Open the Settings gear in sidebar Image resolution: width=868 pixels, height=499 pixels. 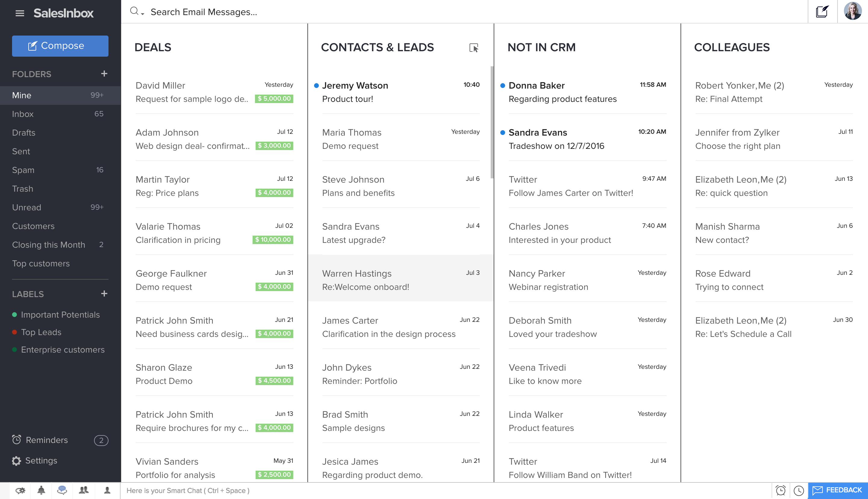(x=16, y=461)
